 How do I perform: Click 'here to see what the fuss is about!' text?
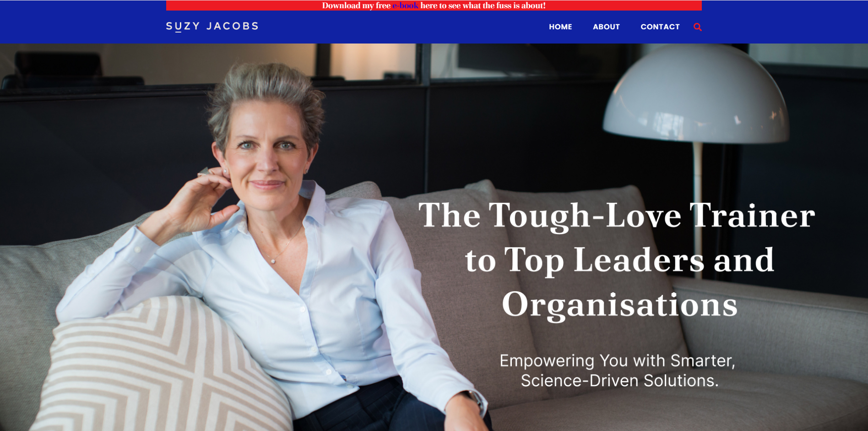pyautogui.click(x=483, y=5)
